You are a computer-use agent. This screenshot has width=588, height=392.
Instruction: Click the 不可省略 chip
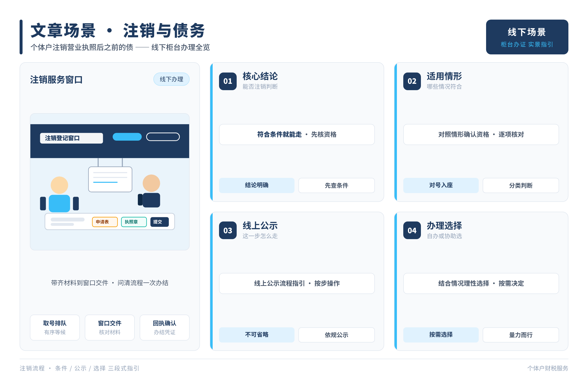pyautogui.click(x=257, y=335)
